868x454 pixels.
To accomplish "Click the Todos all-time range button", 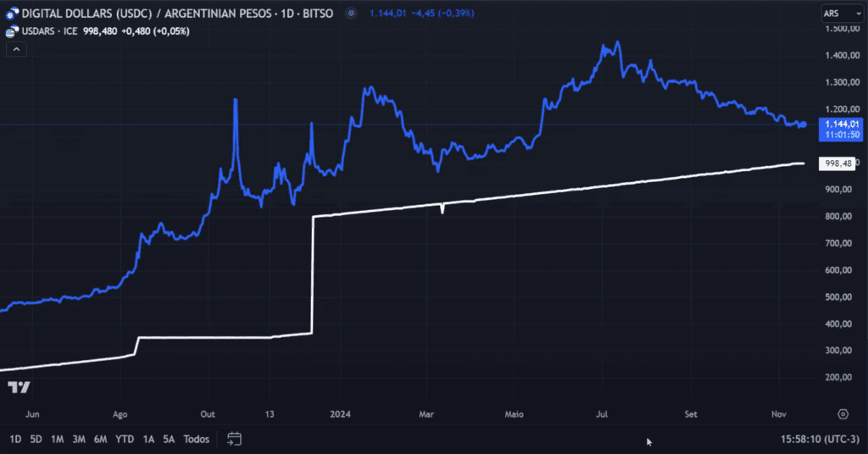I will (x=197, y=439).
